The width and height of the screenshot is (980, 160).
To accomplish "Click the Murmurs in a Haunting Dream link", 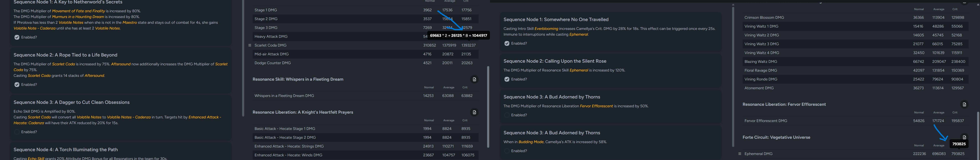I will click(x=78, y=17).
